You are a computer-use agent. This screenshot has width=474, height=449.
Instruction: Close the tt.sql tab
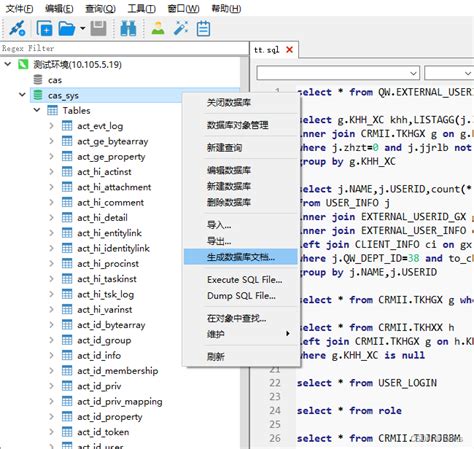pyautogui.click(x=289, y=50)
